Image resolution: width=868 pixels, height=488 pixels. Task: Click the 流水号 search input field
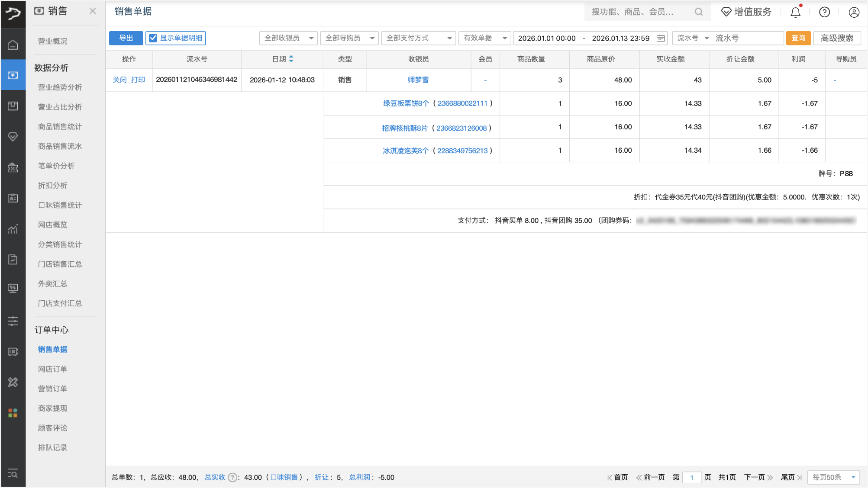click(748, 38)
